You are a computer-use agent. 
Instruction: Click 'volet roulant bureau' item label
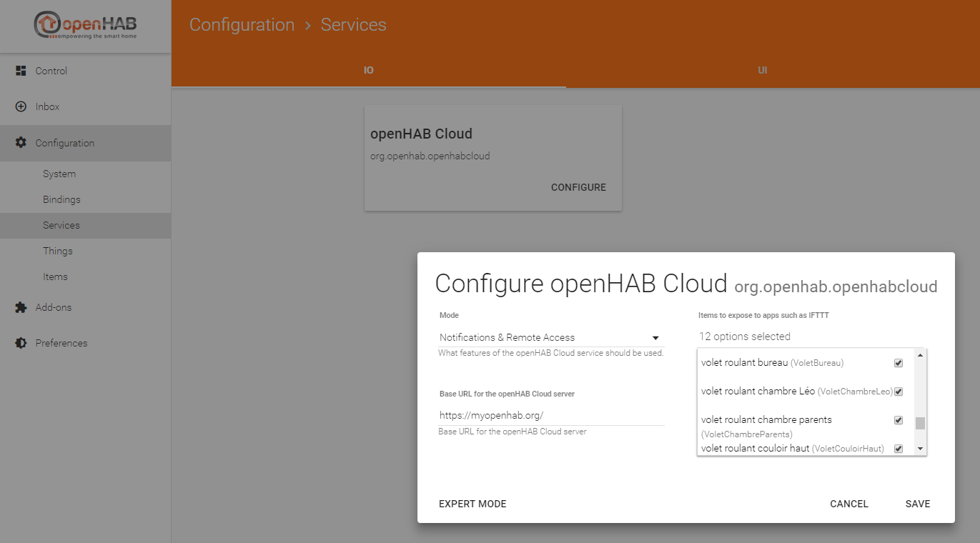tap(744, 362)
